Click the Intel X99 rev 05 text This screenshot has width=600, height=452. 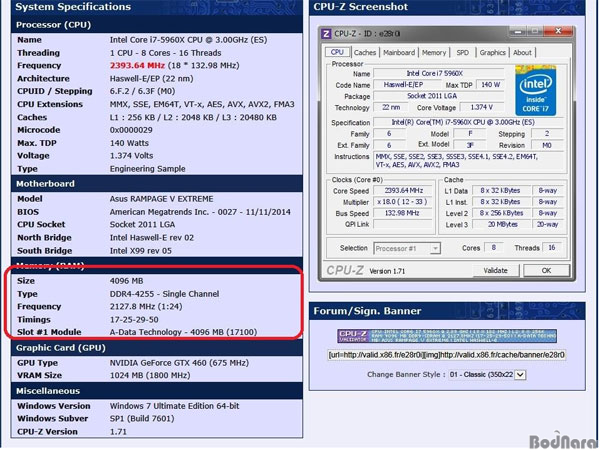pos(141,251)
